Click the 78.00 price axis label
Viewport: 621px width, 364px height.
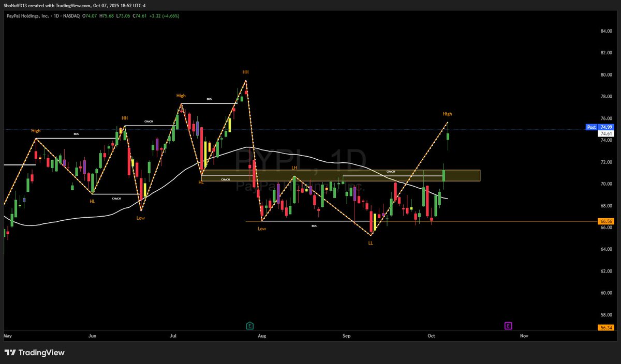click(x=607, y=96)
